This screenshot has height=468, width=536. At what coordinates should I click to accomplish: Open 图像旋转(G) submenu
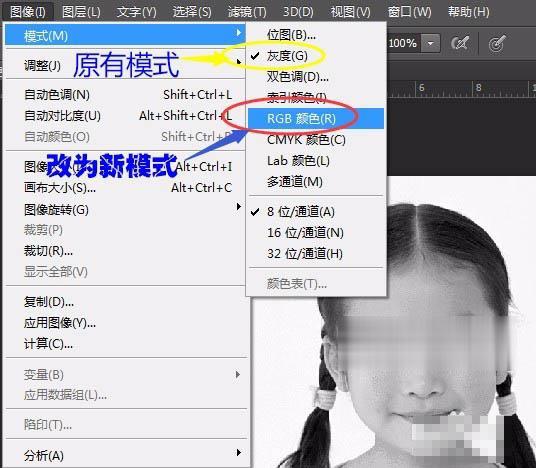pos(125,209)
